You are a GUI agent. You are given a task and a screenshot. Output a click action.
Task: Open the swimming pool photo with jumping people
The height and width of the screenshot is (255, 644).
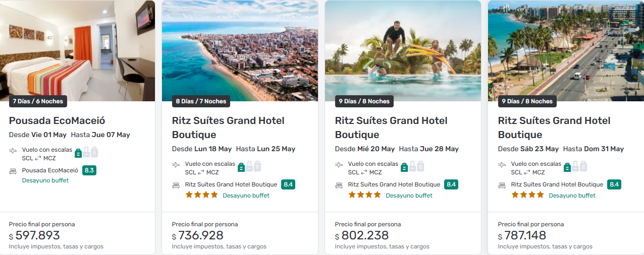[403, 50]
